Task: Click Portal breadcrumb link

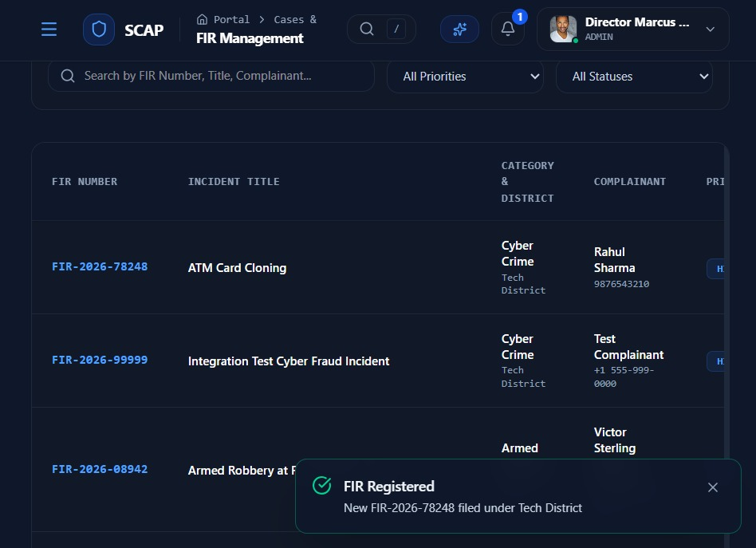Action: click(x=231, y=19)
